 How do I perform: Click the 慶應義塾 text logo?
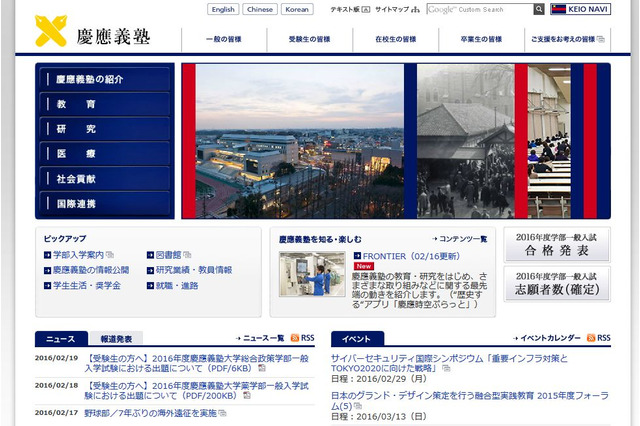tap(113, 37)
